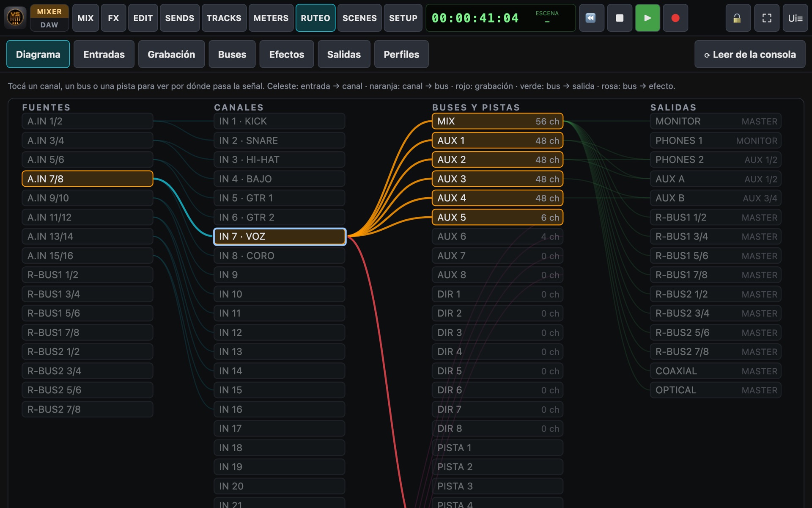The image size is (812, 508).
Task: Toggle the lock icon
Action: coord(737,18)
